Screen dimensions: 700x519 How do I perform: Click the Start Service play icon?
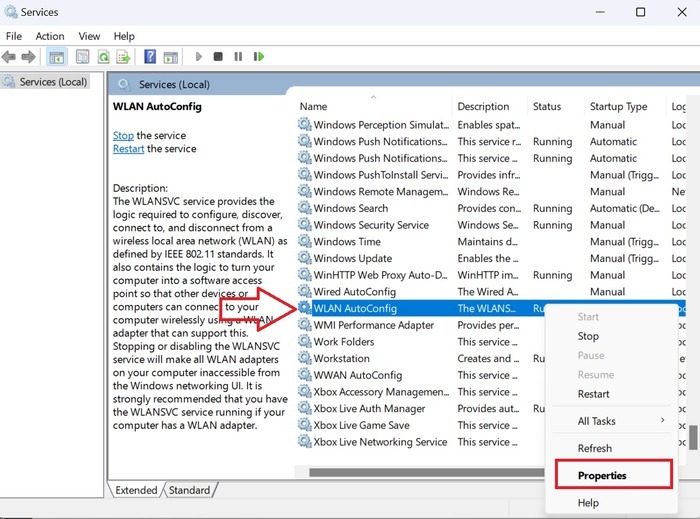(x=199, y=57)
